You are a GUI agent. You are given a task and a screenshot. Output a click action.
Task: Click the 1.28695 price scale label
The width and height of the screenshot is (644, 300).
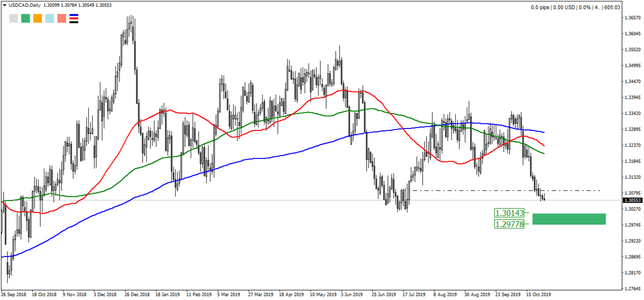tap(633, 256)
